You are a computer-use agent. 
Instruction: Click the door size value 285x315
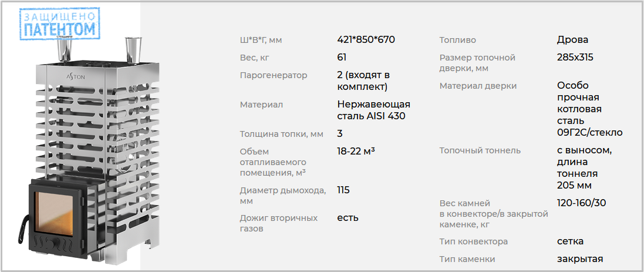tap(575, 58)
